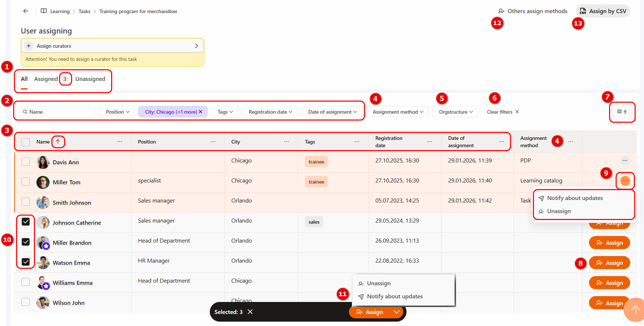Switch to the Unassigned tab

pos(90,79)
